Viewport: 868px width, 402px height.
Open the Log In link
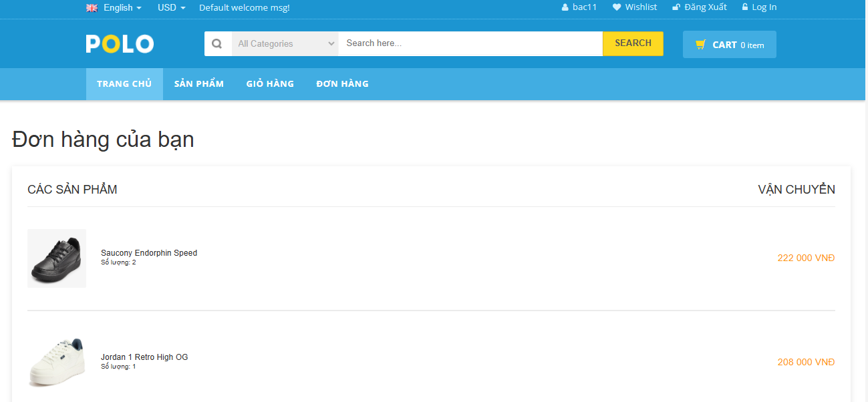pos(764,7)
